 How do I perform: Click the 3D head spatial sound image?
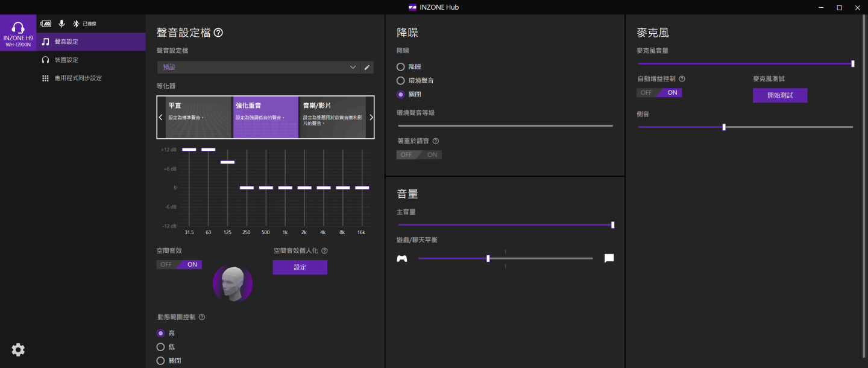pos(233,284)
